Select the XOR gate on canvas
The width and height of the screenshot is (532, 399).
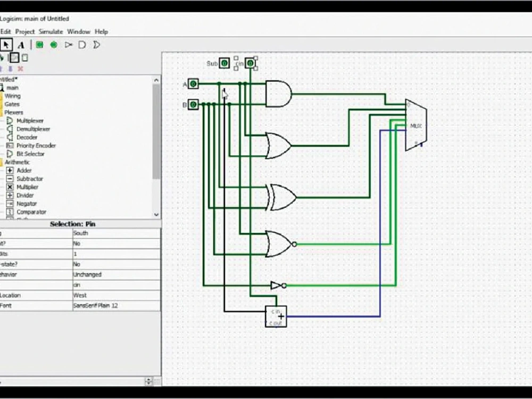point(281,197)
